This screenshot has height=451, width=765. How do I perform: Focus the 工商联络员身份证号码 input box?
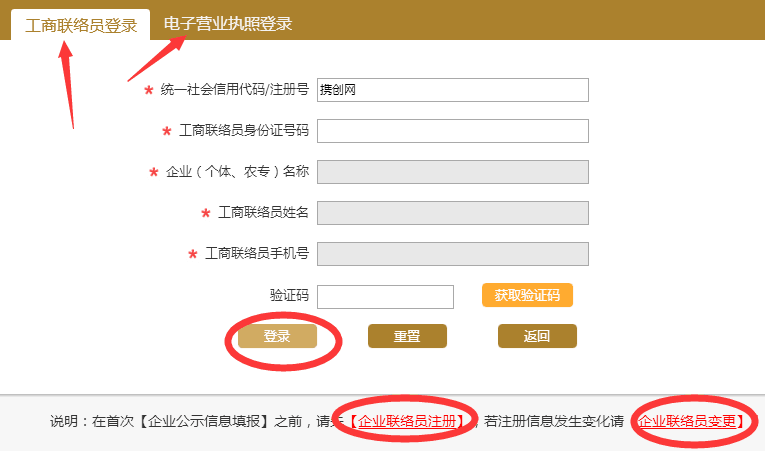pos(452,131)
